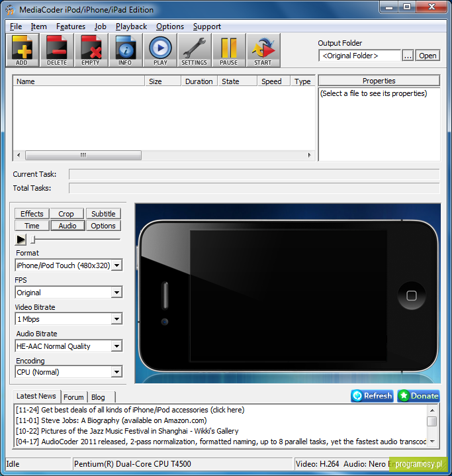The height and width of the screenshot is (476, 452).
Task: Switch to the Forum tab
Action: tap(73, 397)
